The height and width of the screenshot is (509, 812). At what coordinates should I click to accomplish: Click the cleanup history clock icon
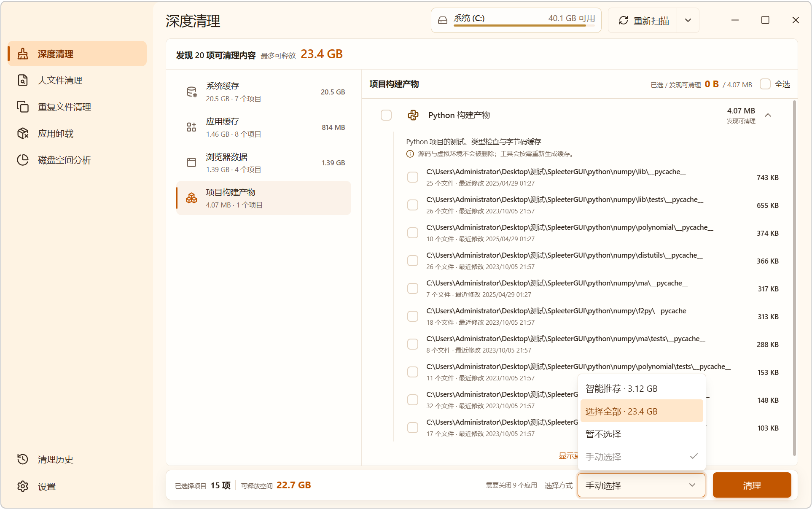click(23, 459)
